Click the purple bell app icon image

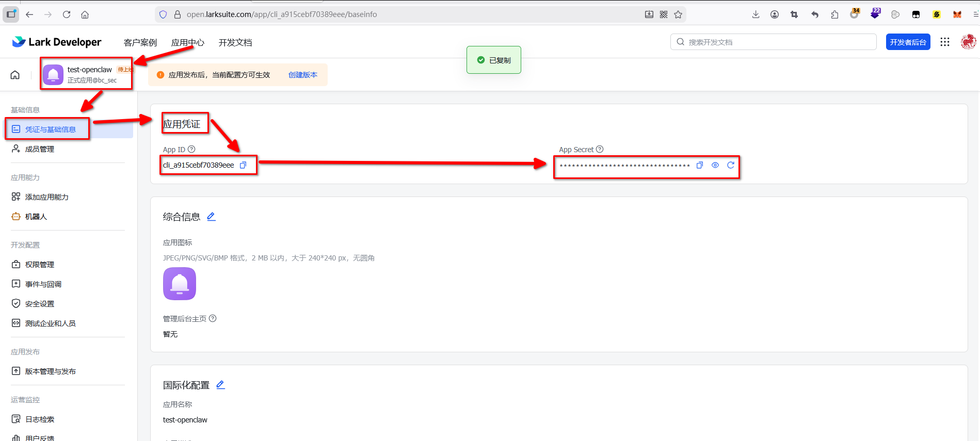pyautogui.click(x=180, y=284)
